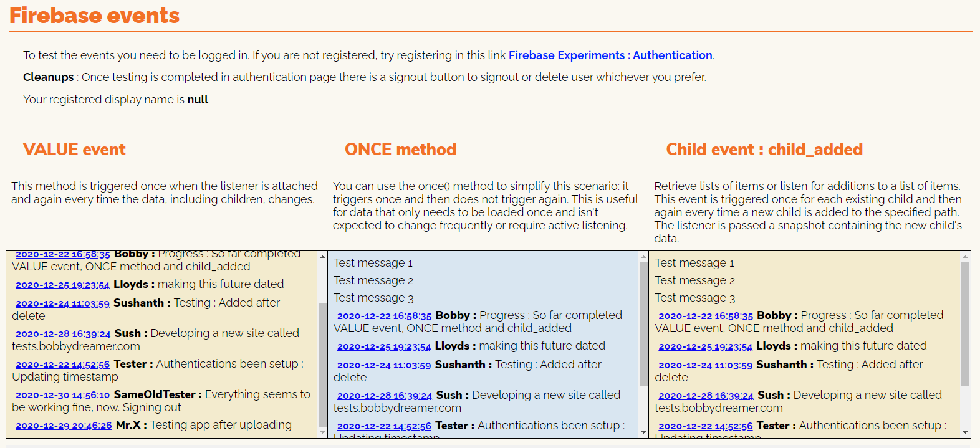Click 'Tester :' name in VALUE panel
980x448 pixels.
coord(133,364)
